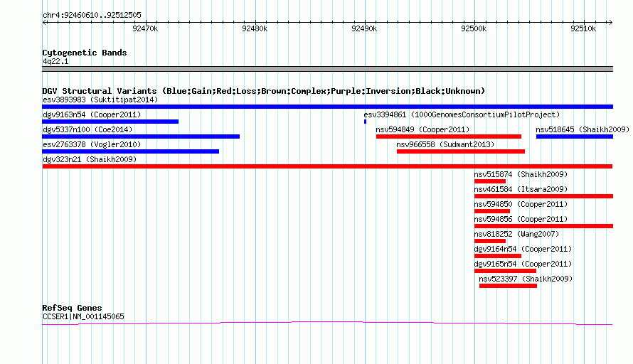Click the 4q22.1 cytogenetic band label
633x364 pixels.
pyautogui.click(x=55, y=61)
